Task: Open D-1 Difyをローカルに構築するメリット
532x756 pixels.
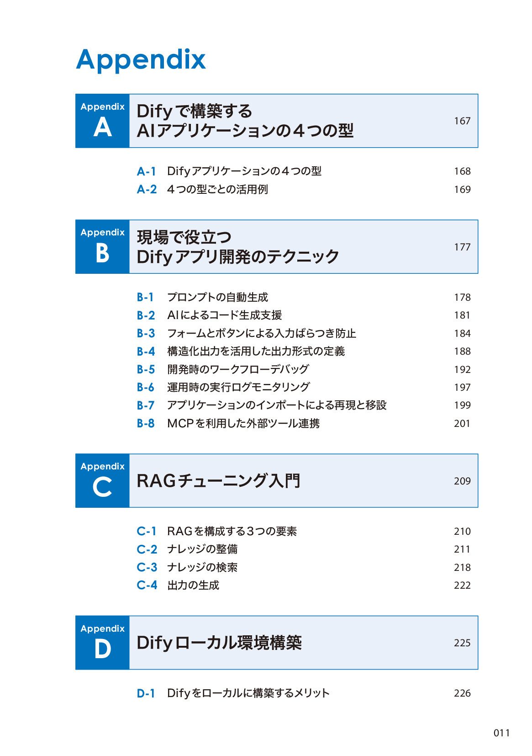Action: click(248, 693)
